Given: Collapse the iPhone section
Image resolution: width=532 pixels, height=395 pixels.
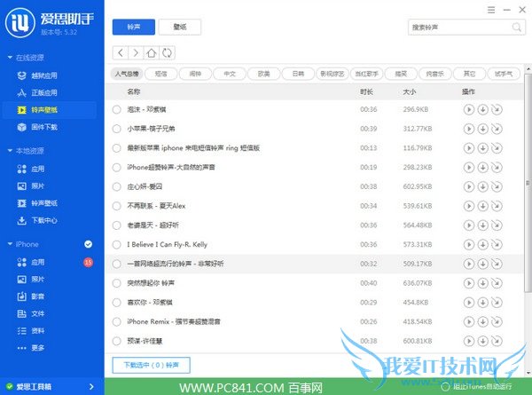Looking at the screenshot, I should pyautogui.click(x=10, y=244).
